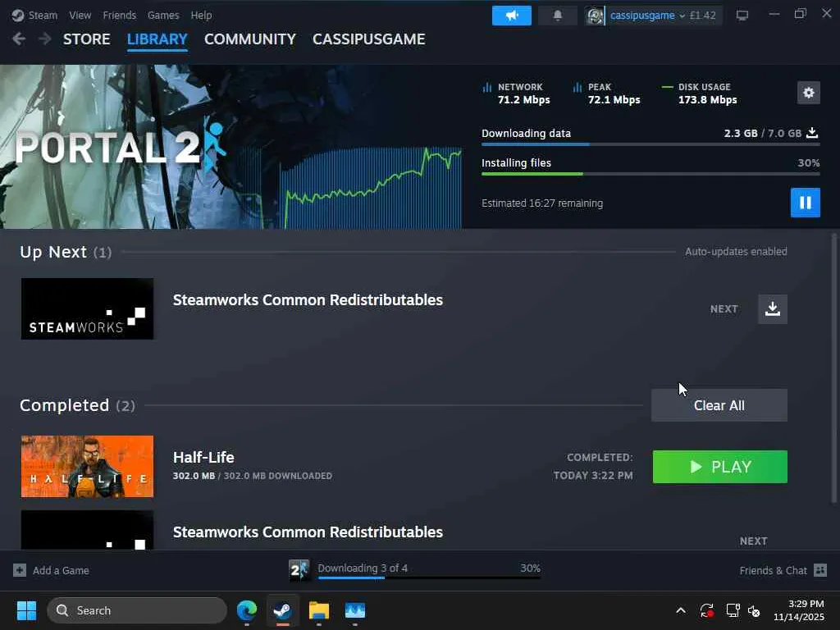This screenshot has height=630, width=840.
Task: Click the Installing files progress bar
Action: coord(651,174)
